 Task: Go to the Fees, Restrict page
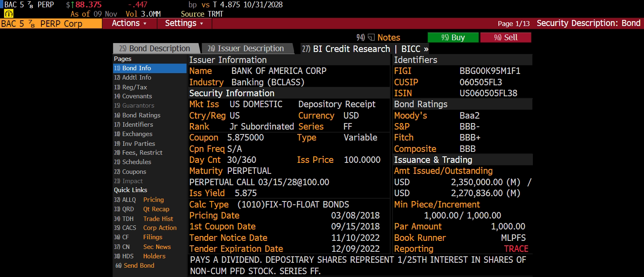(x=150, y=153)
